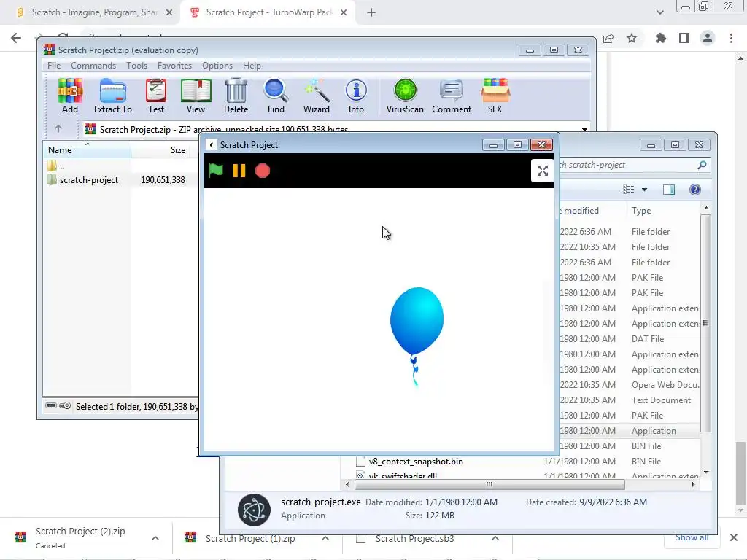Expand the WinRAR archive path dropdown
Image resolution: width=747 pixels, height=560 pixels.
tap(584, 130)
